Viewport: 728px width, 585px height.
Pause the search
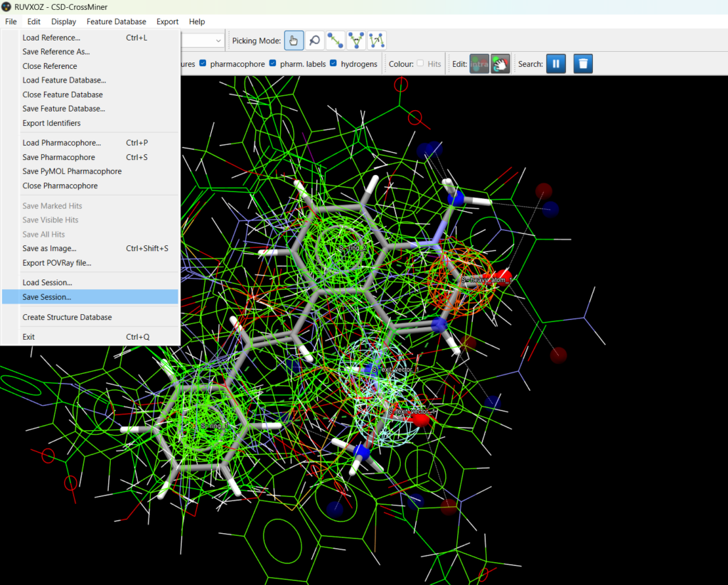point(556,64)
